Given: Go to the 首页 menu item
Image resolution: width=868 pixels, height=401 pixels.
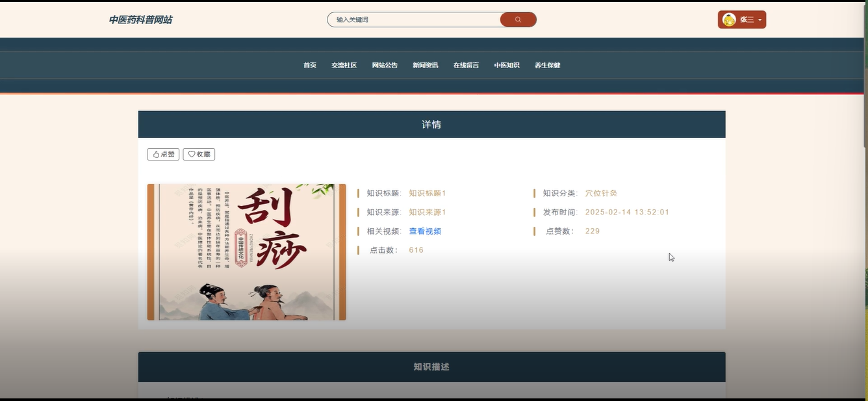Looking at the screenshot, I should (310, 65).
